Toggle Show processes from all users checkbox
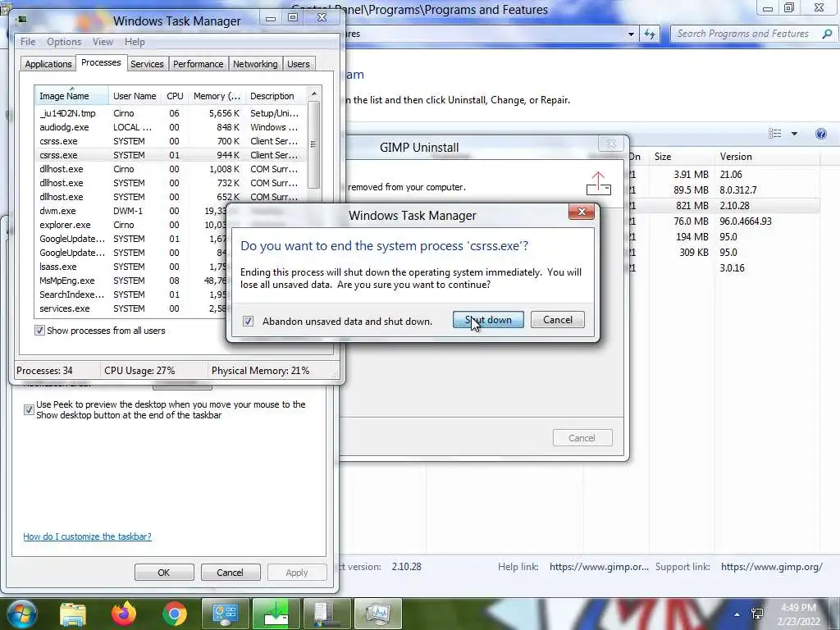The width and height of the screenshot is (840, 630). coord(39,331)
